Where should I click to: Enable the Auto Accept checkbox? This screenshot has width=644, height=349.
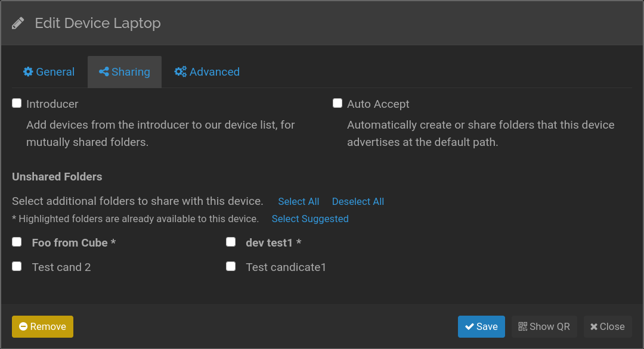coord(337,104)
